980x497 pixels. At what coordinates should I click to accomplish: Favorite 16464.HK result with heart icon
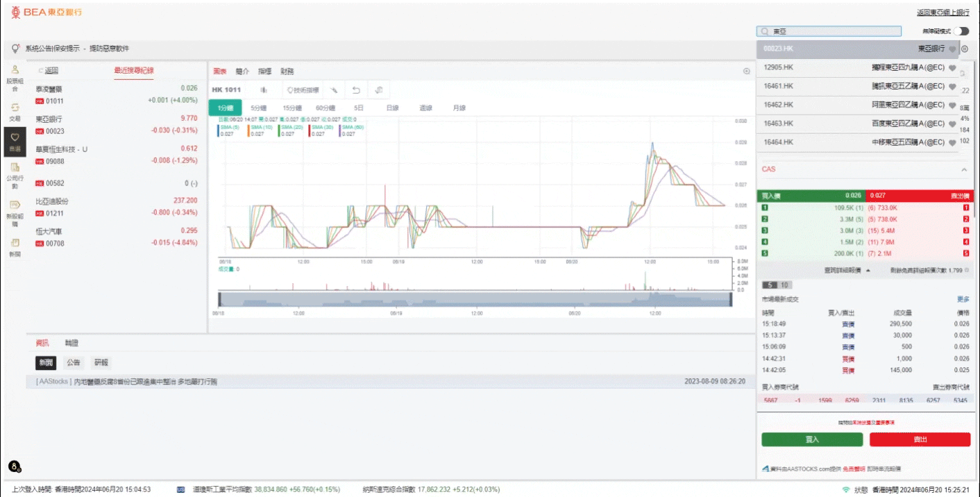tap(952, 142)
